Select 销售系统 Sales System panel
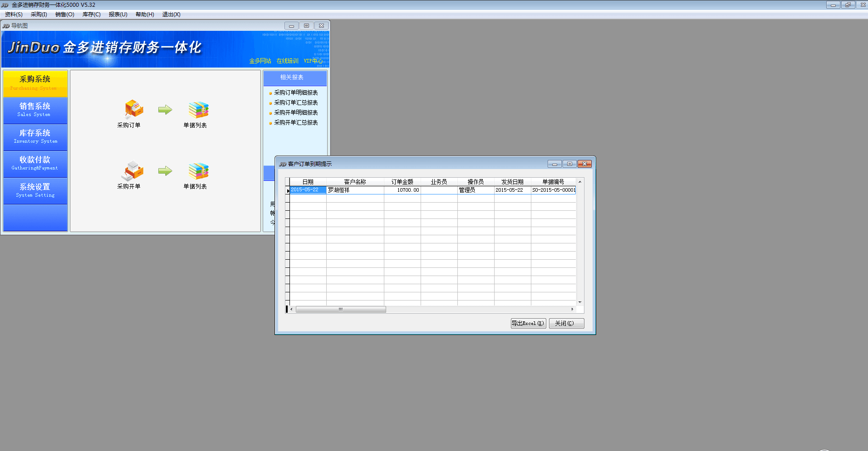Viewport: 868px width, 451px height. pyautogui.click(x=35, y=110)
